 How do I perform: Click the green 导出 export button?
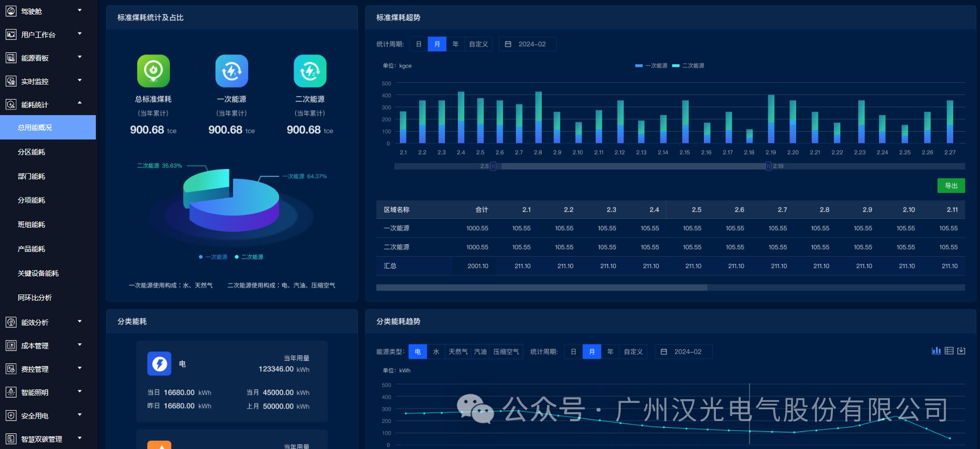tap(951, 186)
